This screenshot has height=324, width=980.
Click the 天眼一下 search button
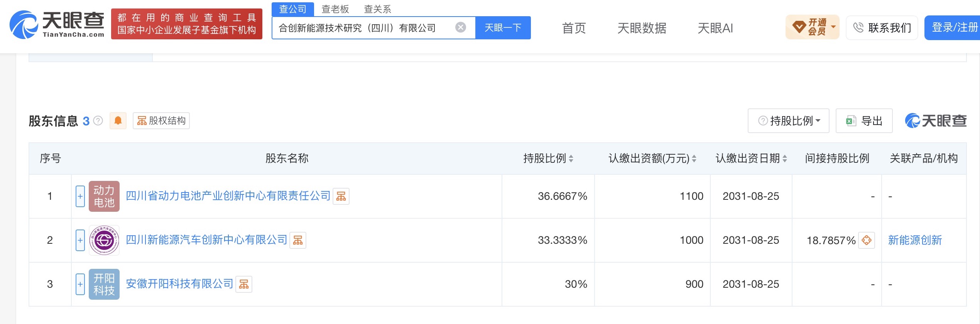coord(503,28)
